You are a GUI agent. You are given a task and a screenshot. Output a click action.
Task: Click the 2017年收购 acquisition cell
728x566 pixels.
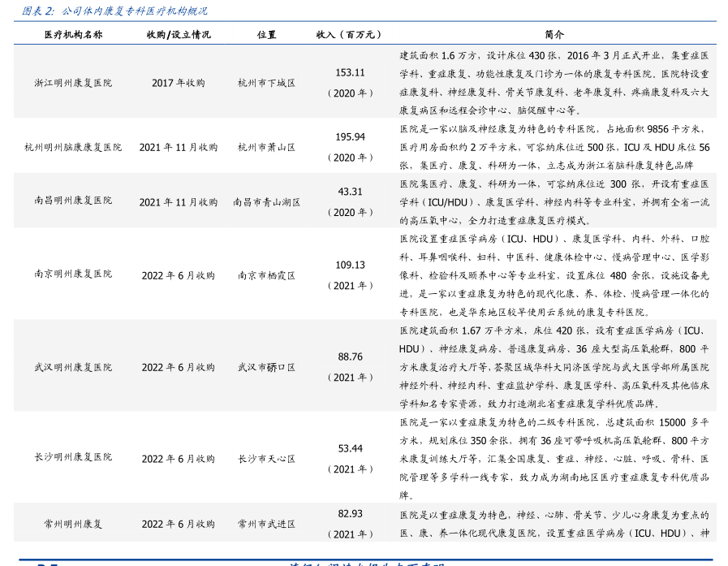pyautogui.click(x=179, y=83)
